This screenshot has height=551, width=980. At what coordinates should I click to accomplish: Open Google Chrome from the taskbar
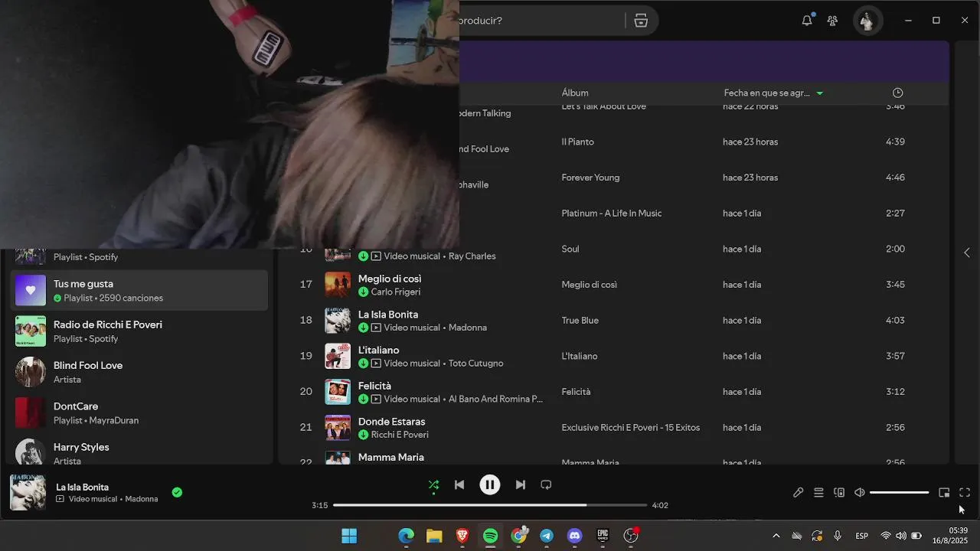tap(519, 536)
